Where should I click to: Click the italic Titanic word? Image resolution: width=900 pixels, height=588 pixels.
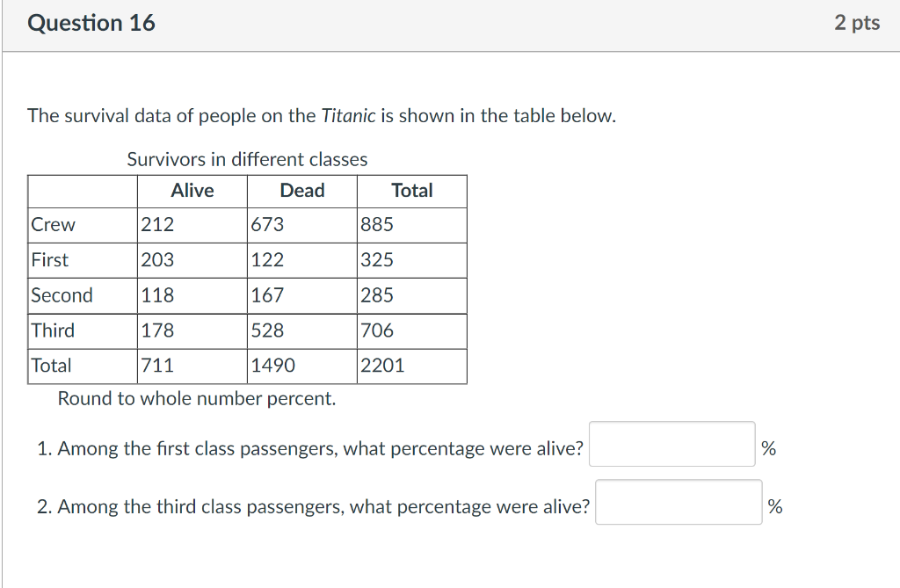click(x=348, y=115)
